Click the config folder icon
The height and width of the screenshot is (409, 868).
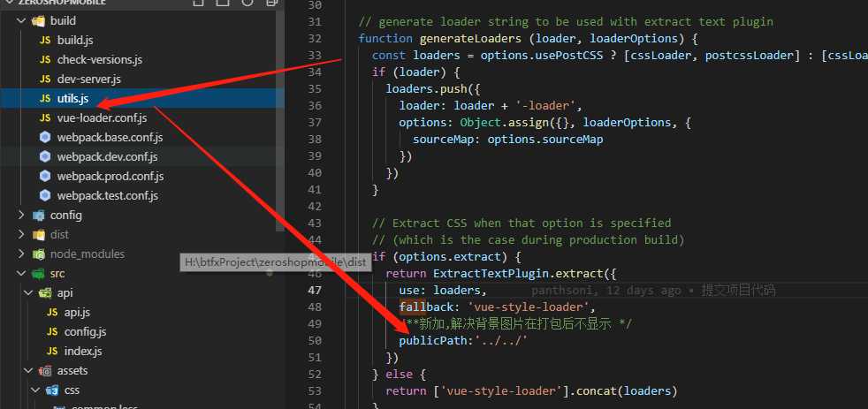click(x=38, y=216)
